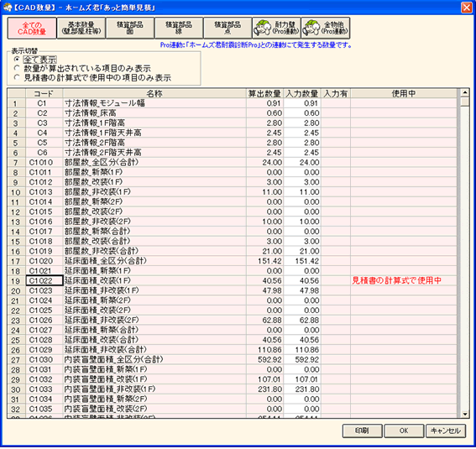Open the 耐力壁 (Pro連動) tab with mascot icon
The image size is (476, 449).
(x=276, y=28)
